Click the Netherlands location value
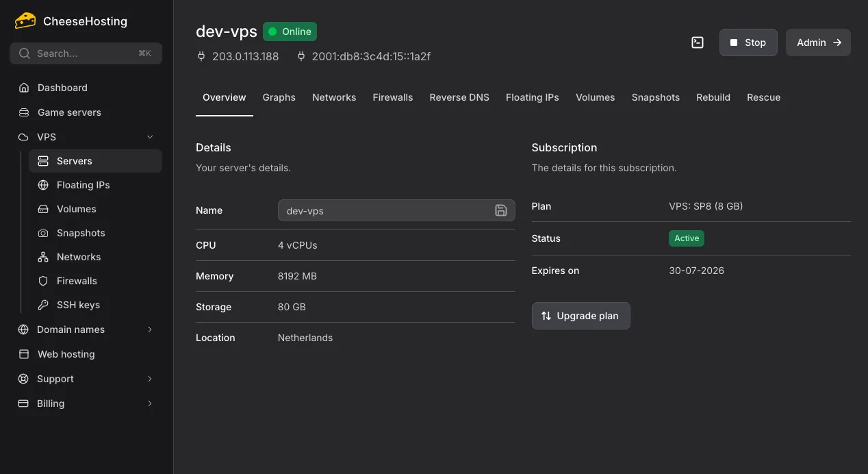 305,338
